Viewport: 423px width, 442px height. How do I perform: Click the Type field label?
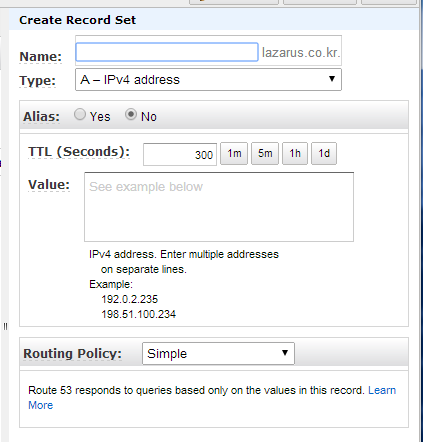pos(38,81)
